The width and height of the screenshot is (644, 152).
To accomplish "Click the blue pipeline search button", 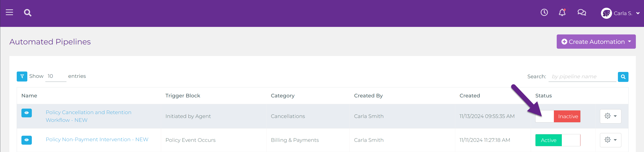I will (623, 77).
